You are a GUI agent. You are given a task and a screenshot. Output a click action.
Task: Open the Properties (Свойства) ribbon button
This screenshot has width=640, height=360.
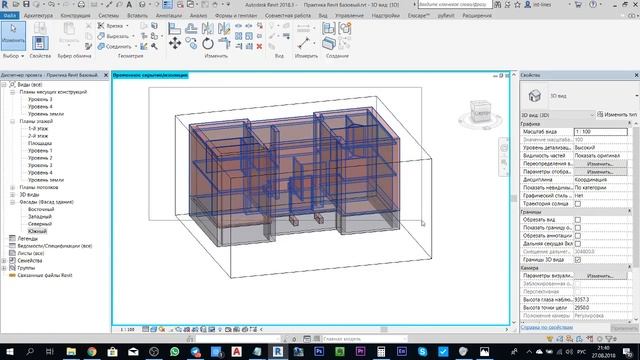click(x=40, y=42)
